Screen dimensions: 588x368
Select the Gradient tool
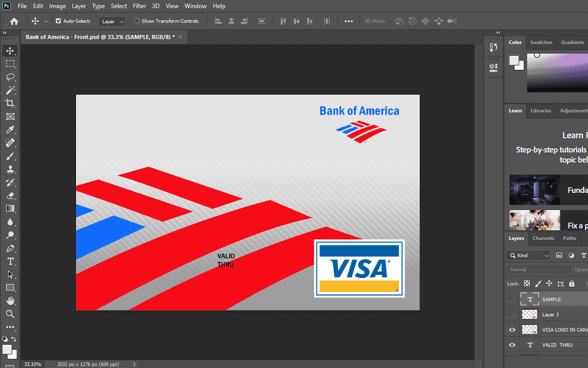[x=10, y=209]
